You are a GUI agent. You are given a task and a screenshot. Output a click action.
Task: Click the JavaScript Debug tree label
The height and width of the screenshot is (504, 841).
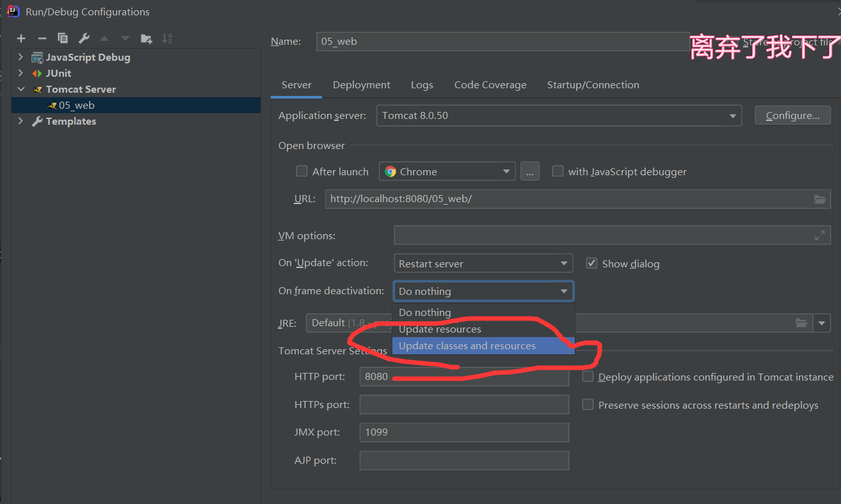pyautogui.click(x=88, y=58)
